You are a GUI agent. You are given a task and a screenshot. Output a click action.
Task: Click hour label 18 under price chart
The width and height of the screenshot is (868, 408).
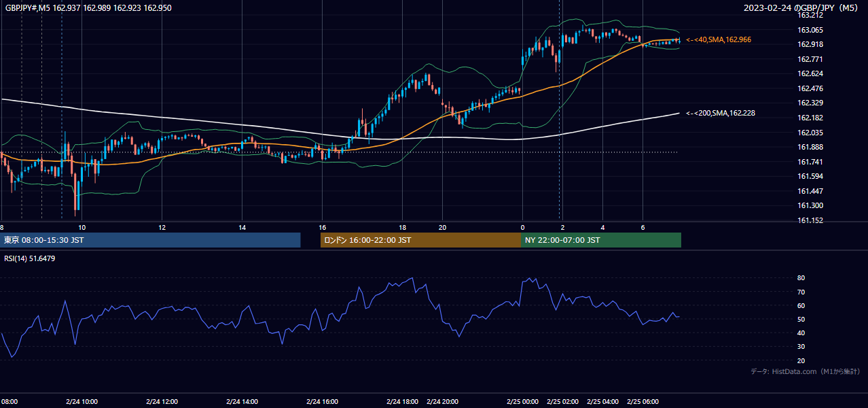click(402, 228)
